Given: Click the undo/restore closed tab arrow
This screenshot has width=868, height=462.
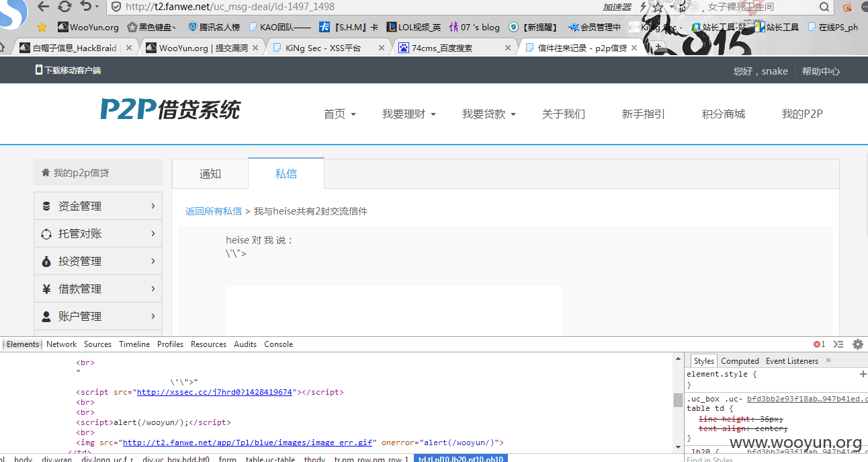Looking at the screenshot, I should (85, 7).
